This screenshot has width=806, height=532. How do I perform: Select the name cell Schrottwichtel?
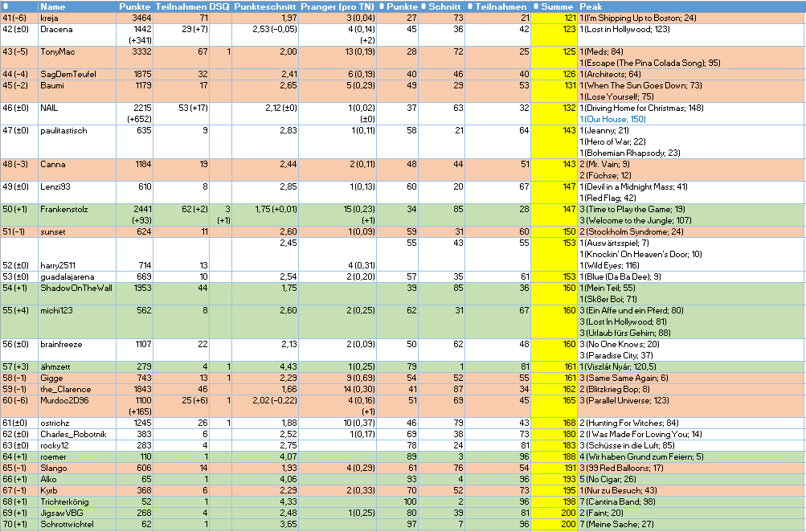[77, 525]
